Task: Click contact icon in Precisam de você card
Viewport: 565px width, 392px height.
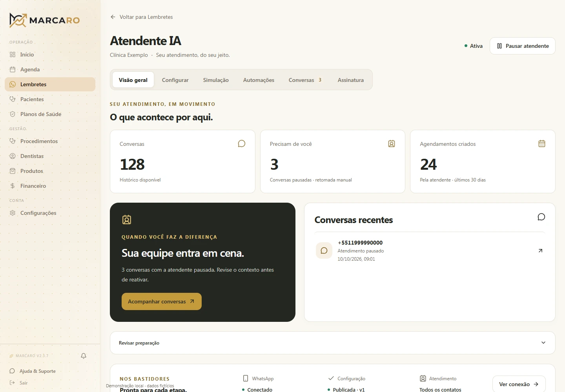Action: pyautogui.click(x=392, y=144)
